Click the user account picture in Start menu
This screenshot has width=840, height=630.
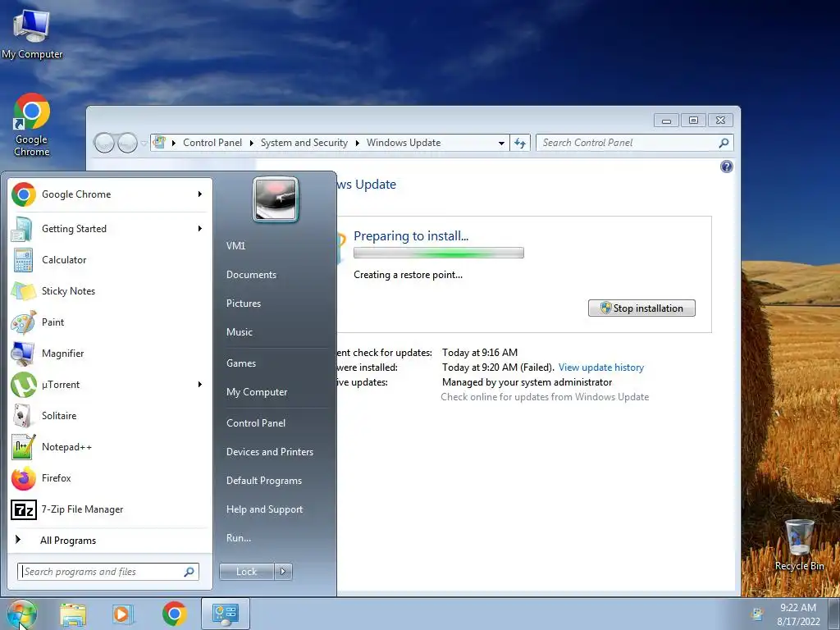(276, 199)
